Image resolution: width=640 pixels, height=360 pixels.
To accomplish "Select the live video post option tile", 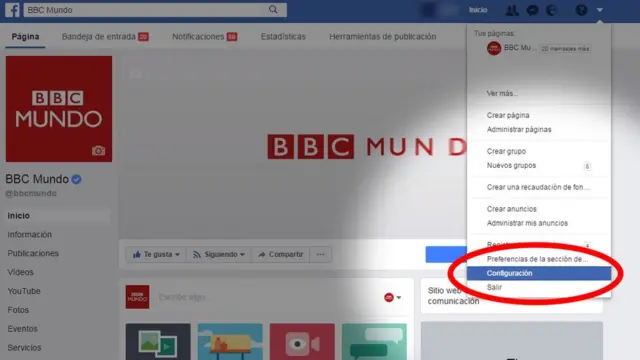I will (302, 342).
